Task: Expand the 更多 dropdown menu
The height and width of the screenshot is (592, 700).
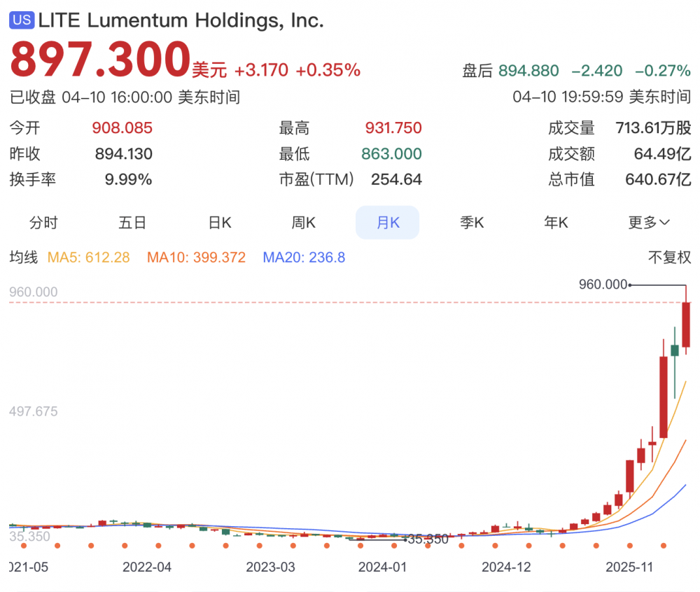Action: click(x=648, y=223)
